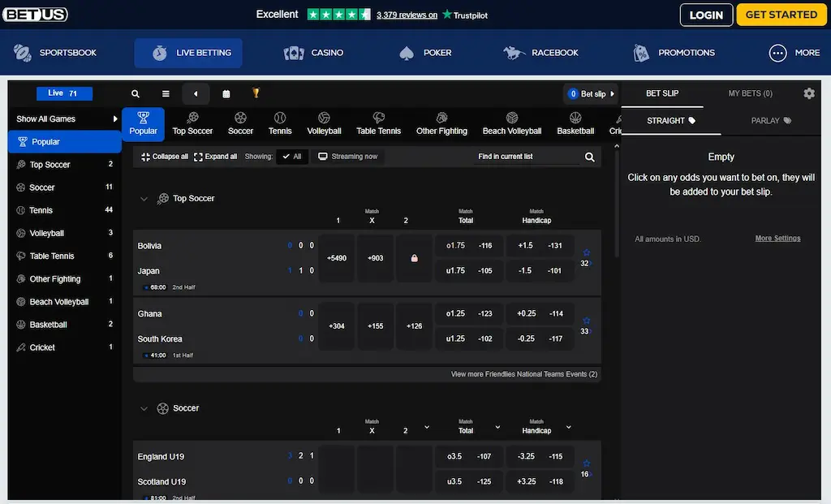Click the Live games toggle button
Image resolution: width=831 pixels, height=504 pixels.
coord(64,93)
